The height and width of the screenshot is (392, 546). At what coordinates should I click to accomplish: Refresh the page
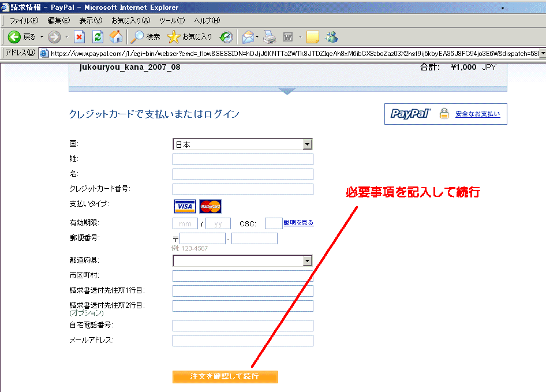tap(98, 37)
